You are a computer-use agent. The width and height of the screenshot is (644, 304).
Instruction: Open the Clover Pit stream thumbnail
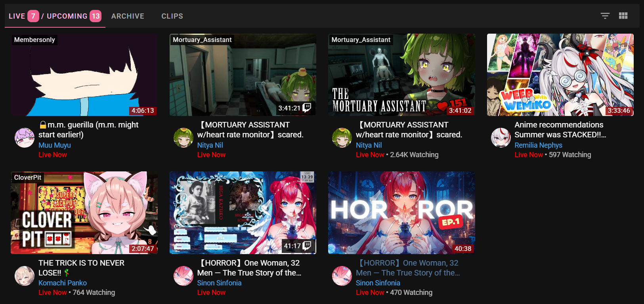pyautogui.click(x=84, y=213)
